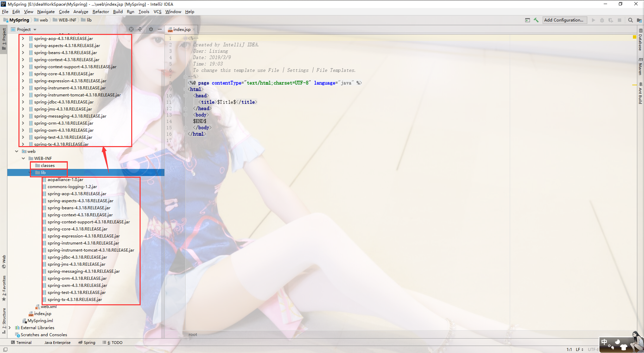Click the tool windows quick-access icon in the status bar corner

point(5,350)
